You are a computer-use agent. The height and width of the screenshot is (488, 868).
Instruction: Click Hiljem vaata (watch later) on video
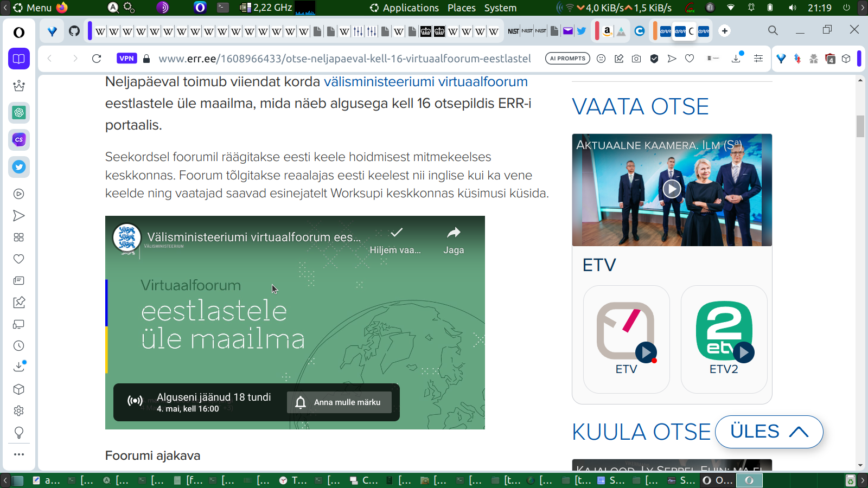coord(395,240)
